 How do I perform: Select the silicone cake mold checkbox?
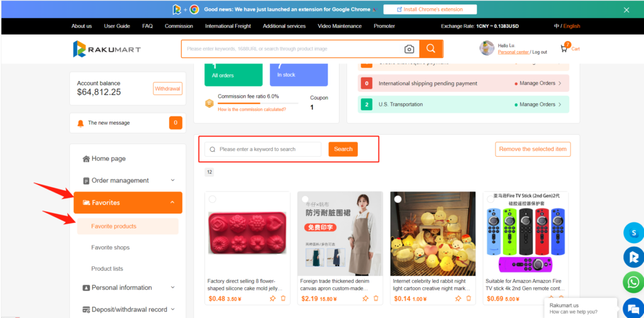click(213, 199)
